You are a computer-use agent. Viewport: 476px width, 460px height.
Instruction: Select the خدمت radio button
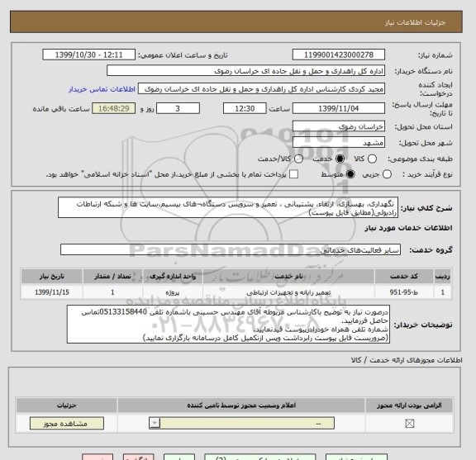tap(340, 159)
